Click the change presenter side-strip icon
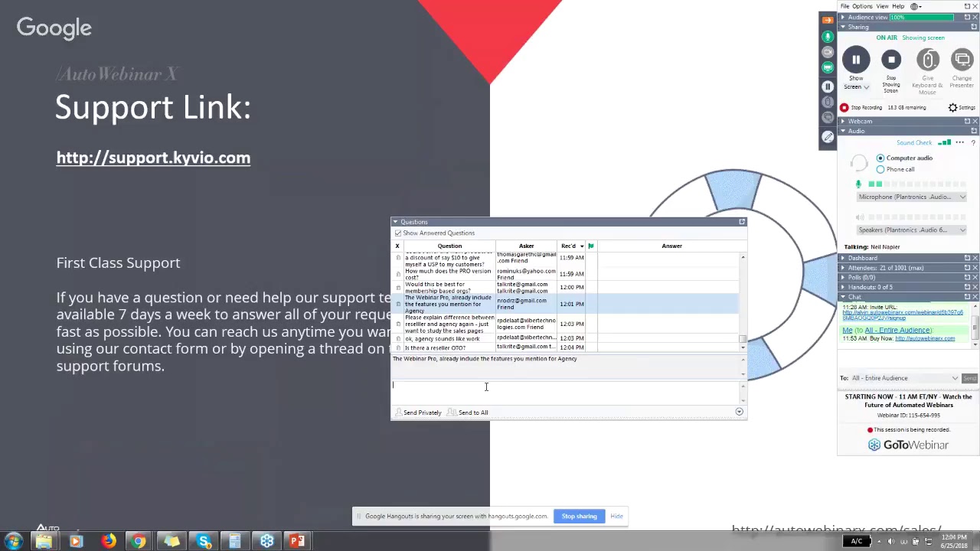Viewport: 980px width, 551px height. [x=828, y=117]
